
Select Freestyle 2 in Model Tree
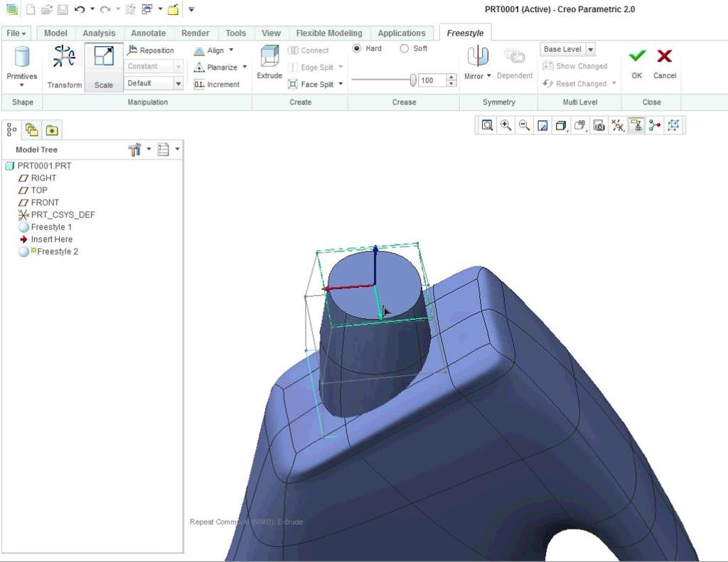tap(48, 252)
